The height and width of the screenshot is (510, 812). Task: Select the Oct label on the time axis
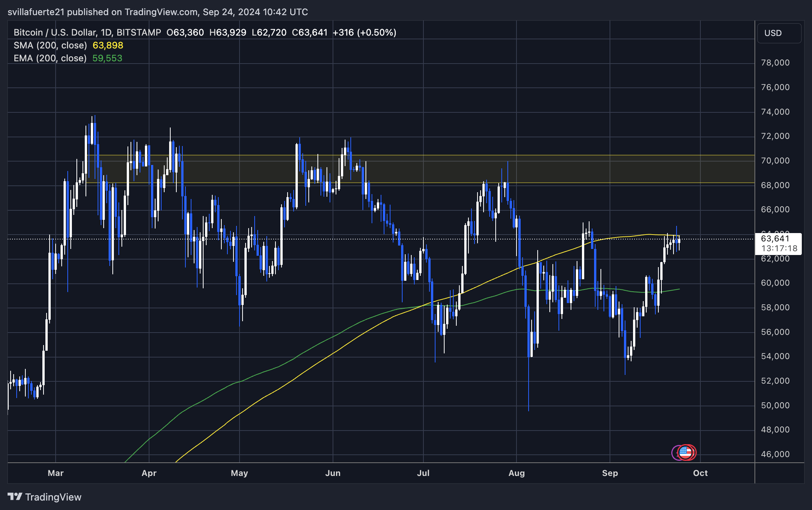click(x=700, y=473)
